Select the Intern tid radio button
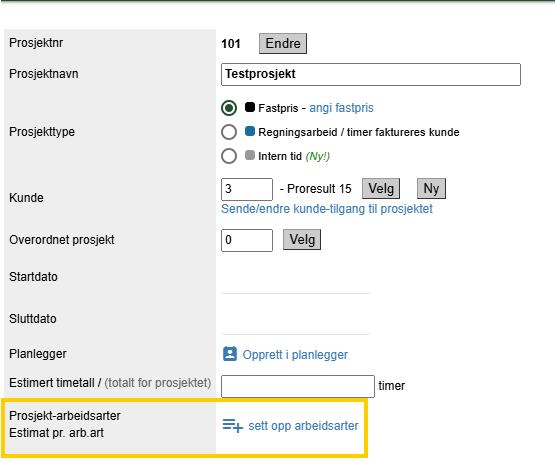This screenshot has height=459, width=555. [229, 156]
